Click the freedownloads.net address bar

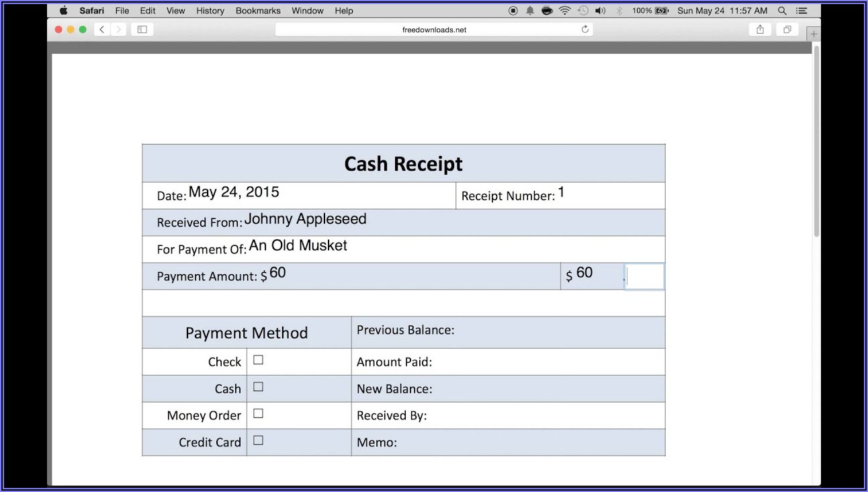coord(433,30)
